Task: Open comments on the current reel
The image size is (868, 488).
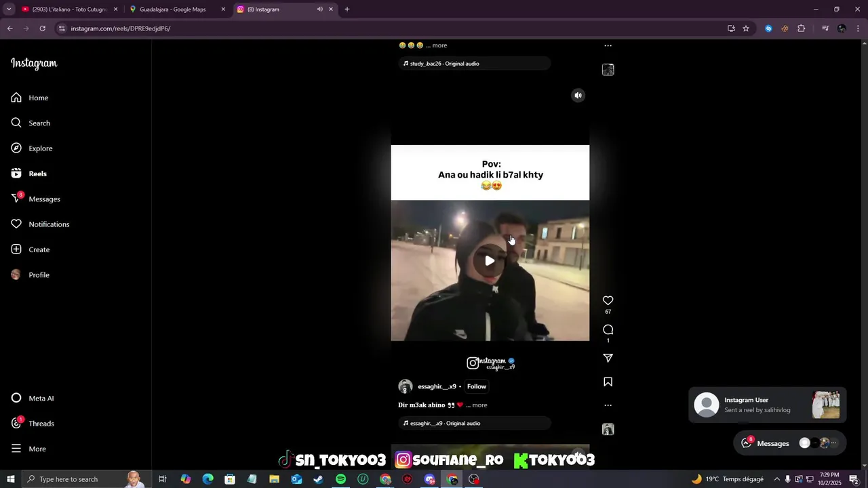Action: click(x=608, y=329)
